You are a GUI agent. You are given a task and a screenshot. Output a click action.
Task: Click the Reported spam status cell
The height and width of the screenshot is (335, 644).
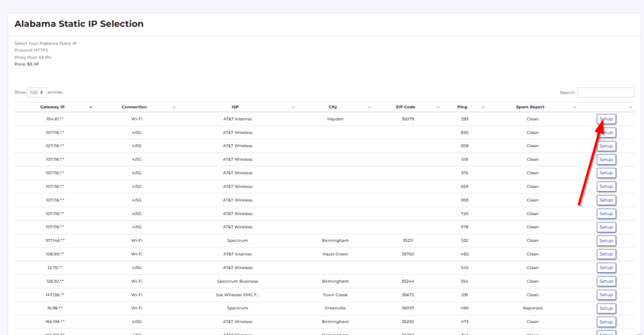click(533, 308)
